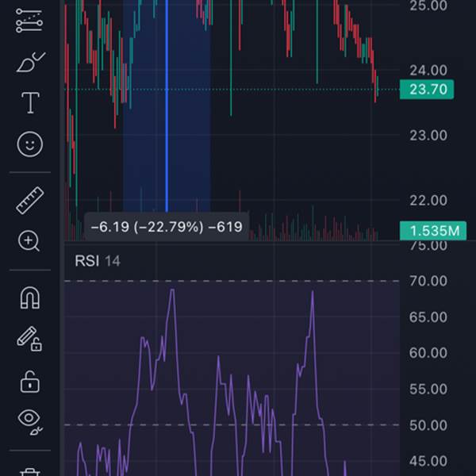
Task: Toggle Magnet mode snapping
Action: click(x=30, y=298)
